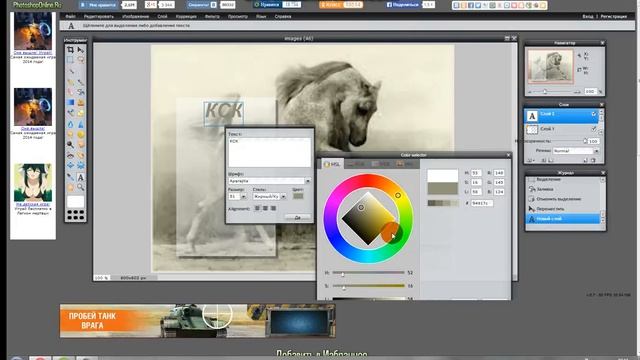Screen dimensions: 640x360
Task: Select the Dodge tool
Action: (70, 145)
